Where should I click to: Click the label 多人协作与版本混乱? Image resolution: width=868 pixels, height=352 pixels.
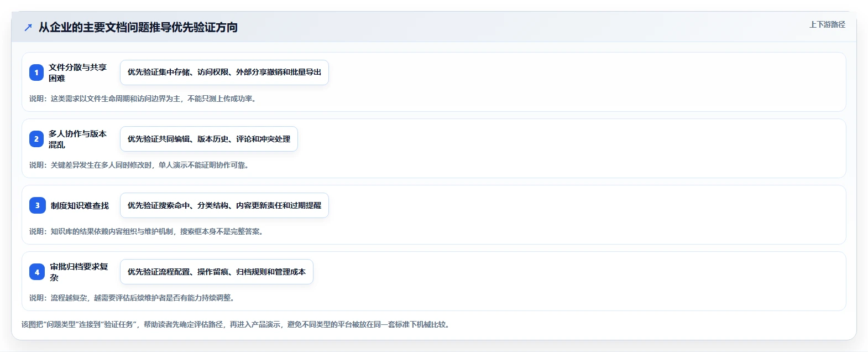pyautogui.click(x=77, y=139)
